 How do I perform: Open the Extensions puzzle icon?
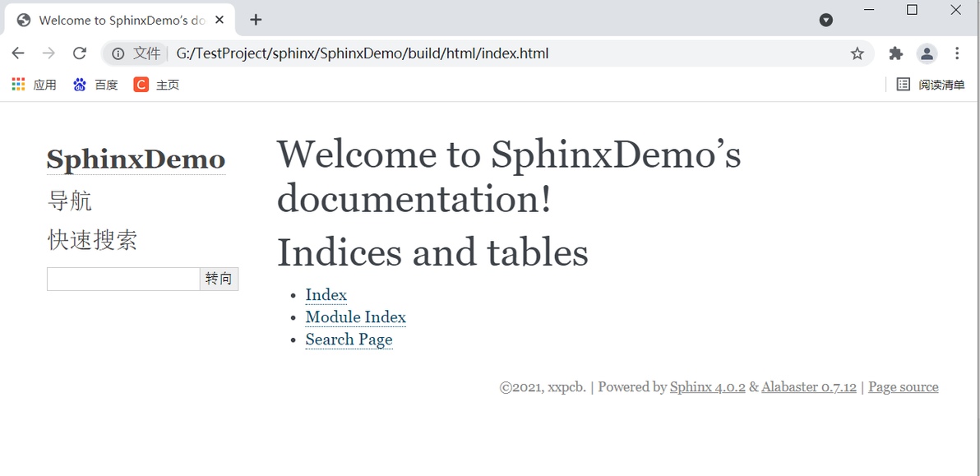coord(896,53)
